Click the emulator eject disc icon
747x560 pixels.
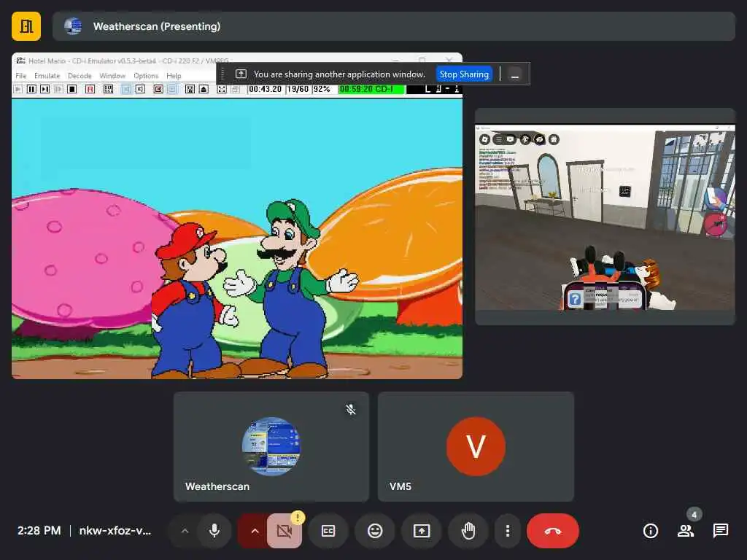coord(204,89)
